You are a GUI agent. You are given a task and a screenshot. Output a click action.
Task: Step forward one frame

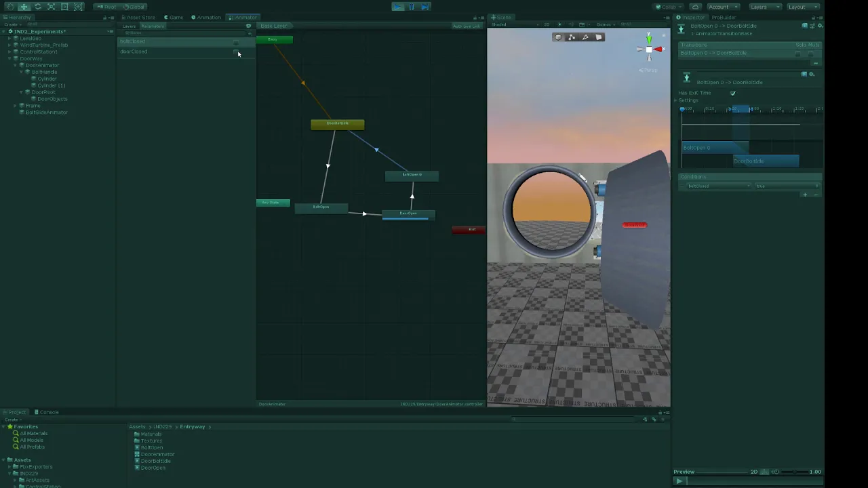[425, 7]
